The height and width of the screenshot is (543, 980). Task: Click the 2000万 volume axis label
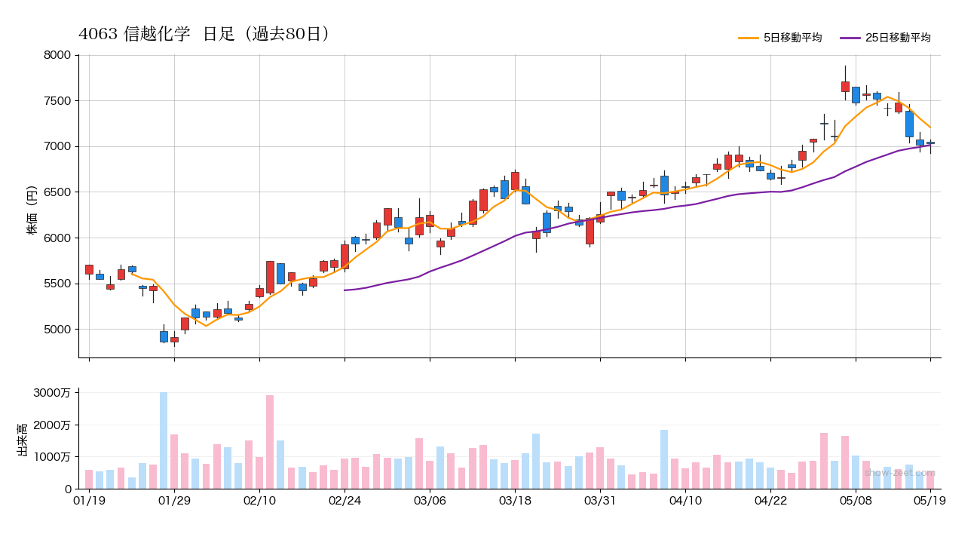[x=51, y=425]
